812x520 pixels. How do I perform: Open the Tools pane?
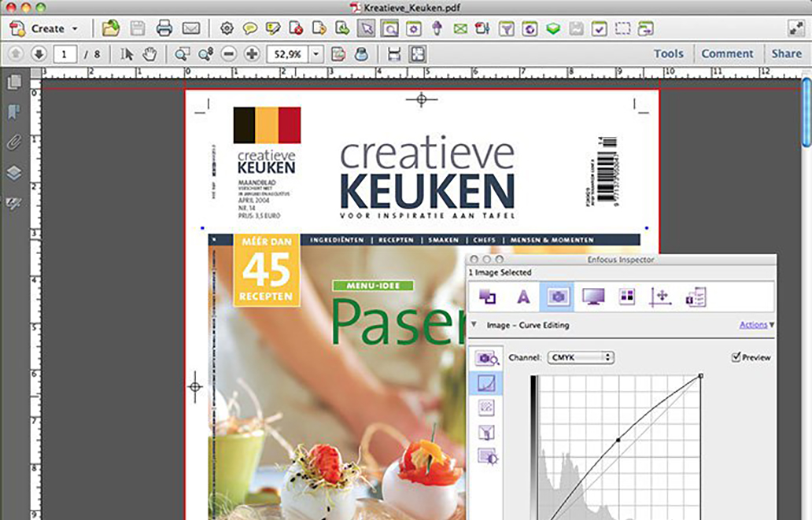tap(668, 53)
